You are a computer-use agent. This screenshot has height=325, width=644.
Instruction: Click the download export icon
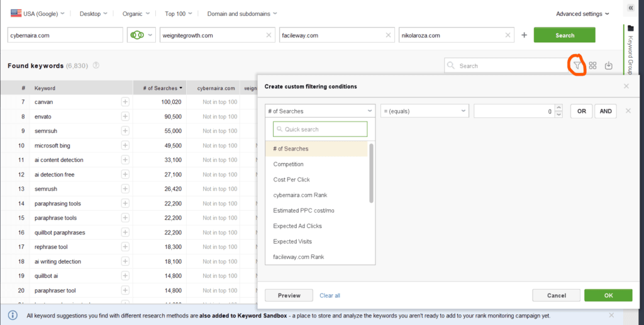(x=608, y=66)
